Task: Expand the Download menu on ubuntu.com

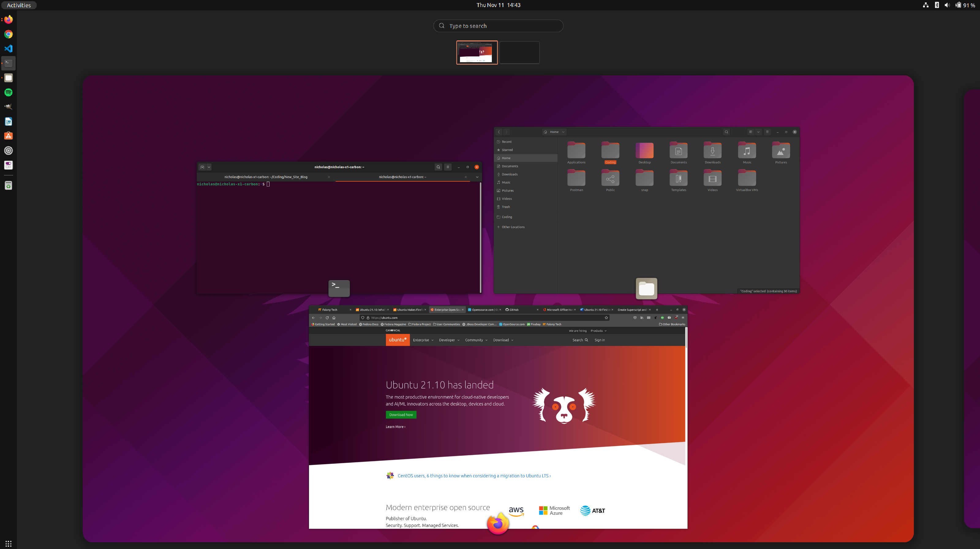Action: pos(503,340)
